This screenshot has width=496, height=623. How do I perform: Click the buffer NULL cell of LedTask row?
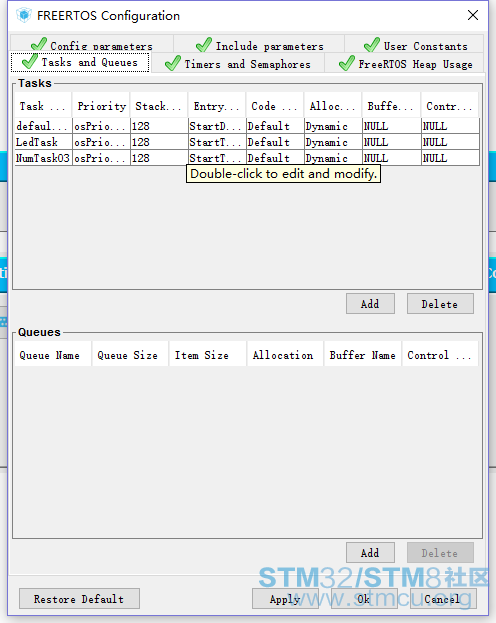tap(391, 142)
